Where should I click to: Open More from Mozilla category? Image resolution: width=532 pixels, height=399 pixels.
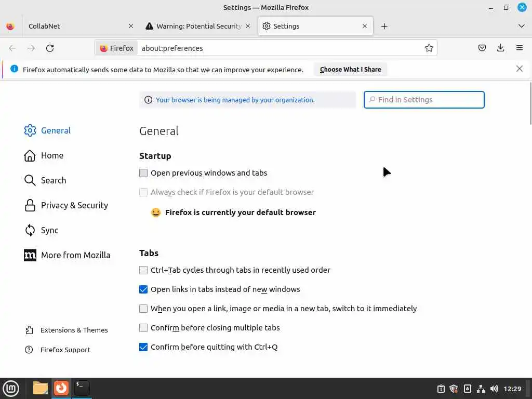tap(67, 255)
